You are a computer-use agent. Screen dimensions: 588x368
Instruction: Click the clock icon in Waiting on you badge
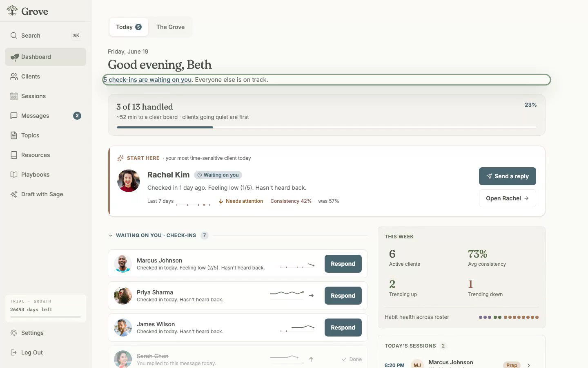point(200,175)
